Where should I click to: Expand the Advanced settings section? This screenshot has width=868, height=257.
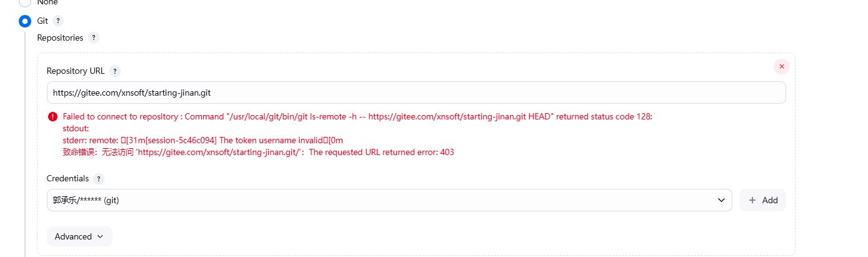pyautogui.click(x=79, y=236)
